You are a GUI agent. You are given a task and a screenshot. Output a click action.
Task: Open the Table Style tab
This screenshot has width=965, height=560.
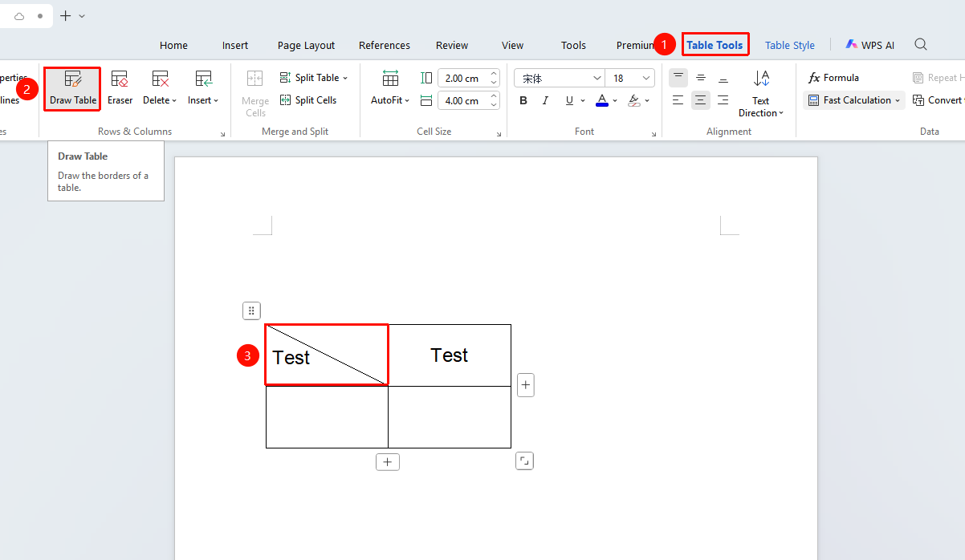click(790, 45)
